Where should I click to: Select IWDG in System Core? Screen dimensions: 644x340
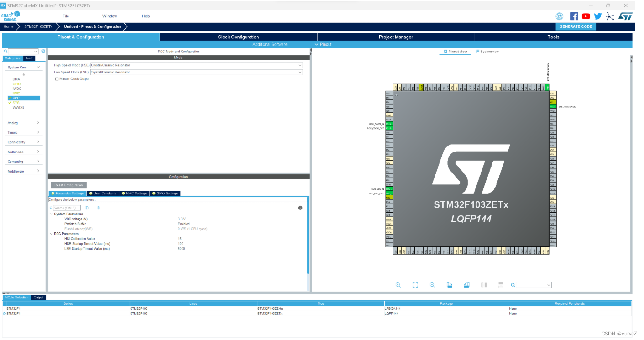click(x=17, y=89)
